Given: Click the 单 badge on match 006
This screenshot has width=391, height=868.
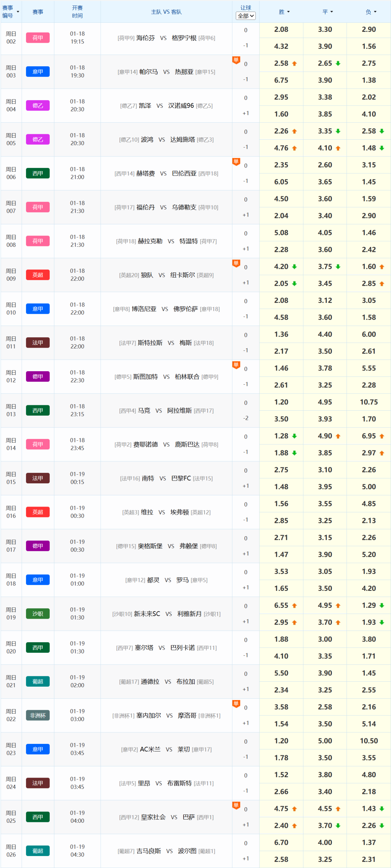Looking at the screenshot, I should (236, 162).
